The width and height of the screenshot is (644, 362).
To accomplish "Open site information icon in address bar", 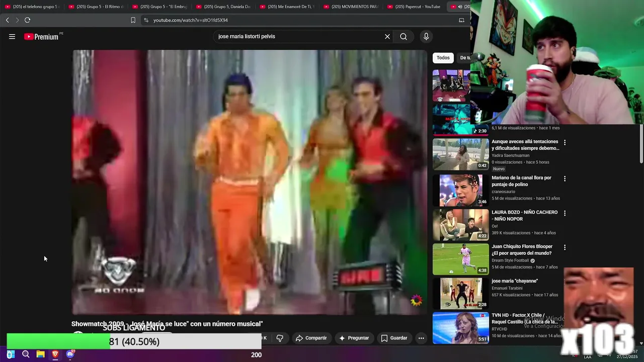I will tap(146, 20).
